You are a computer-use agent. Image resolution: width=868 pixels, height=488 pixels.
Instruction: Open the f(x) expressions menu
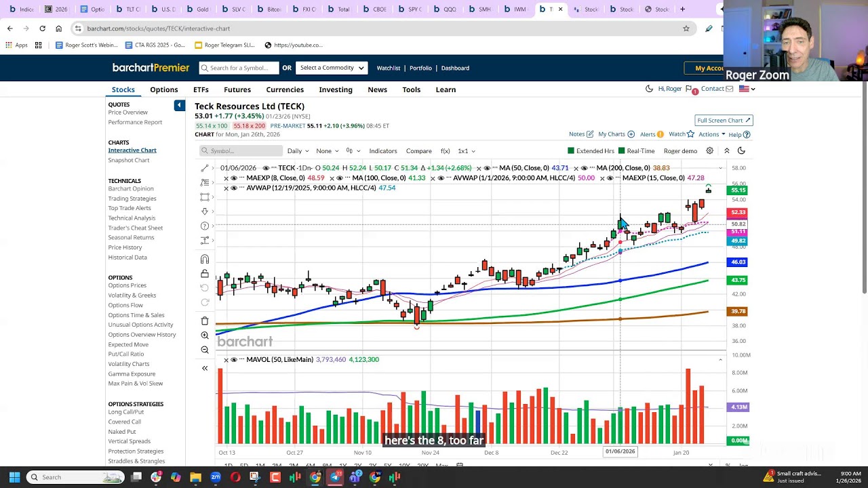click(445, 151)
